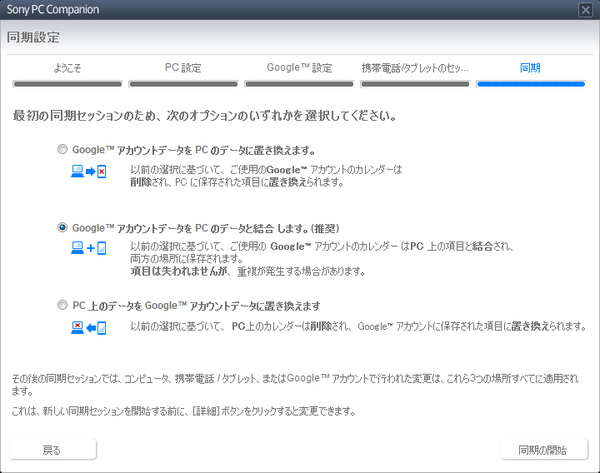
Task: Click the 同期設定 heading text
Action: pos(33,37)
